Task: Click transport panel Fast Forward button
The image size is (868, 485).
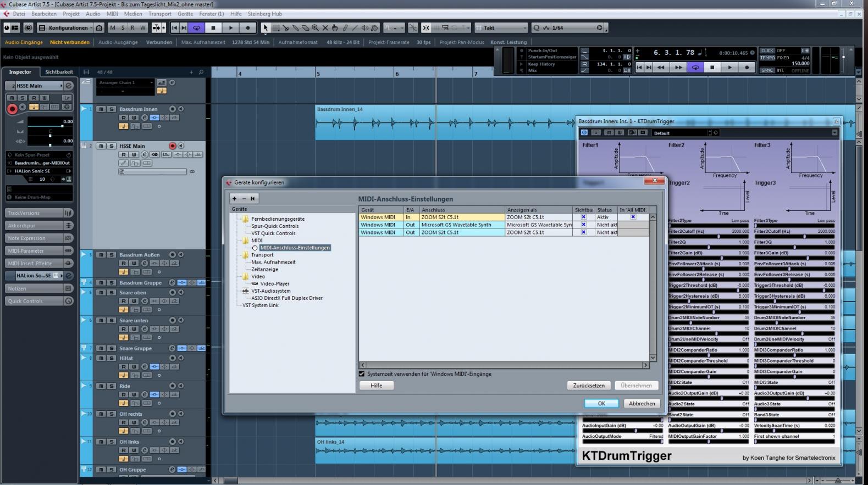Action: click(x=678, y=68)
